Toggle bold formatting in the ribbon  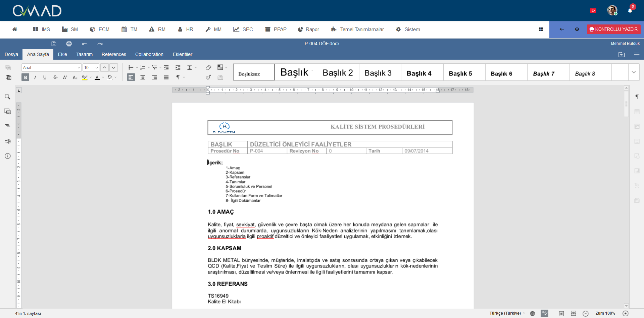(25, 77)
